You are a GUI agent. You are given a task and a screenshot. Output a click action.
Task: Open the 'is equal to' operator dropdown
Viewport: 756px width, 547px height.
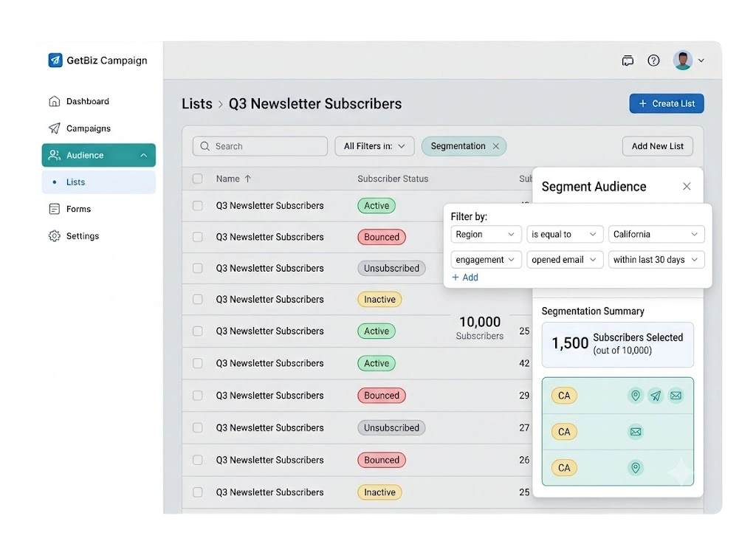(x=565, y=234)
